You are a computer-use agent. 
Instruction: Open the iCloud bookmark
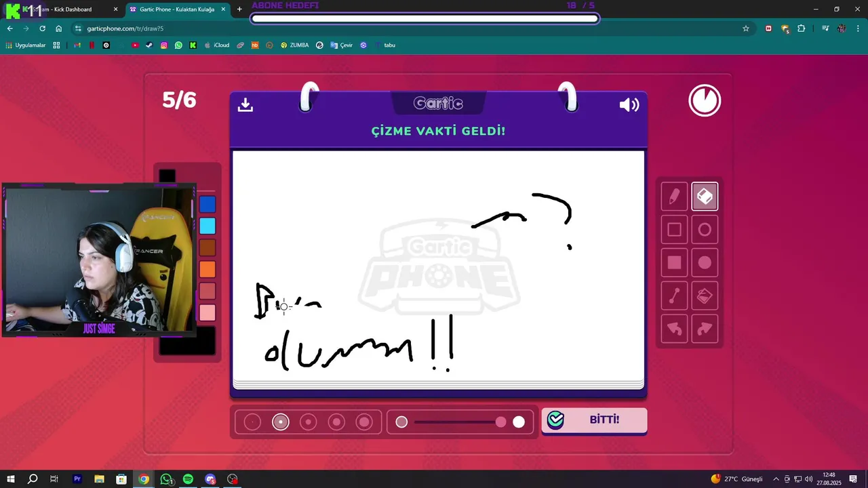click(x=216, y=45)
